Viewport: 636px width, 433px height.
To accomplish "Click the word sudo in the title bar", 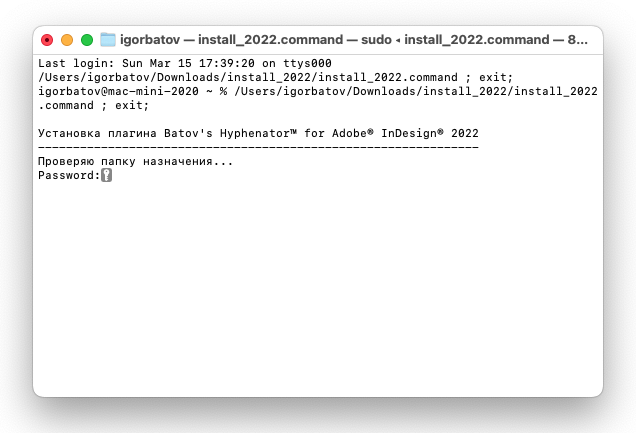I will point(376,40).
